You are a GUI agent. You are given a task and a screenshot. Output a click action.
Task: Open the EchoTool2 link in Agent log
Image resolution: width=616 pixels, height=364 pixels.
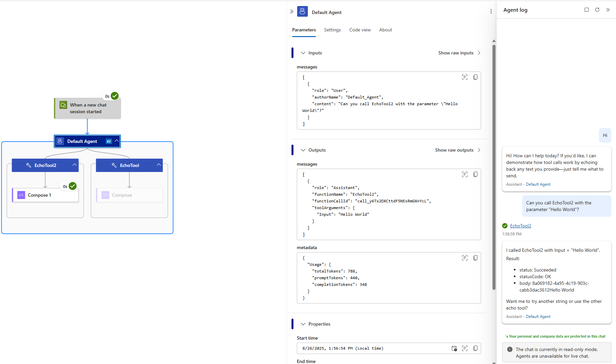click(x=521, y=226)
